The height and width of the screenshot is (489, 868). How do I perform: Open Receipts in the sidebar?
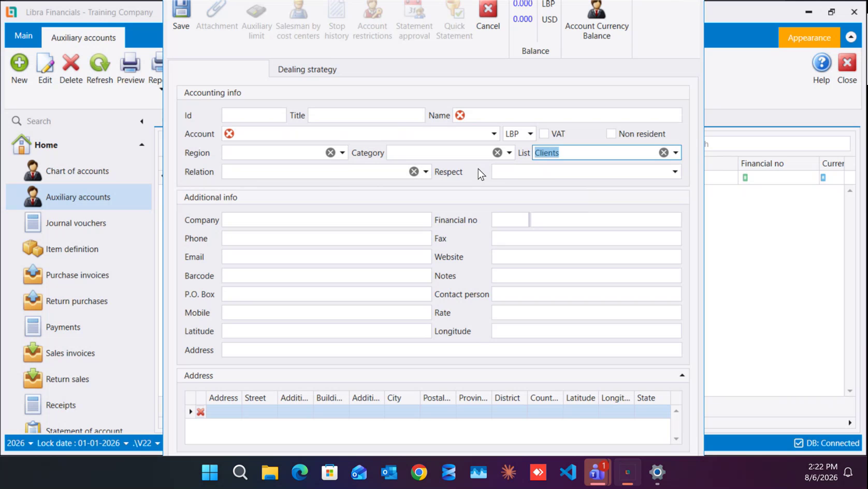pos(79,405)
